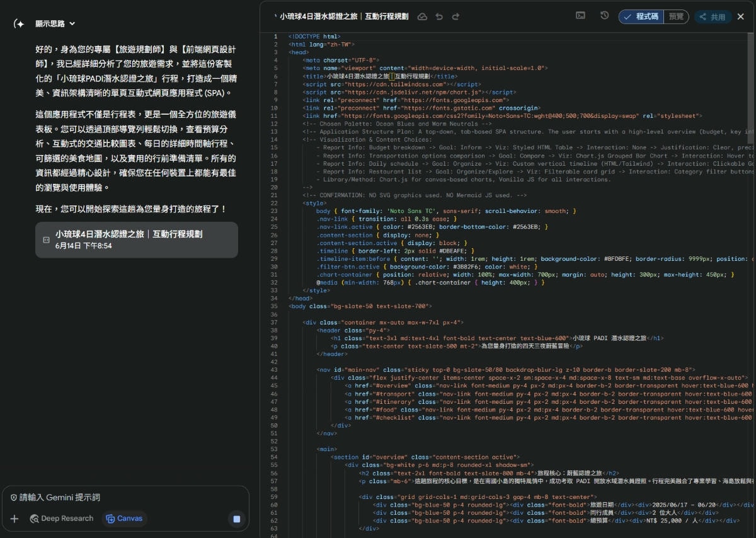Close the canvas panel
This screenshot has width=756, height=538.
pos(741,17)
